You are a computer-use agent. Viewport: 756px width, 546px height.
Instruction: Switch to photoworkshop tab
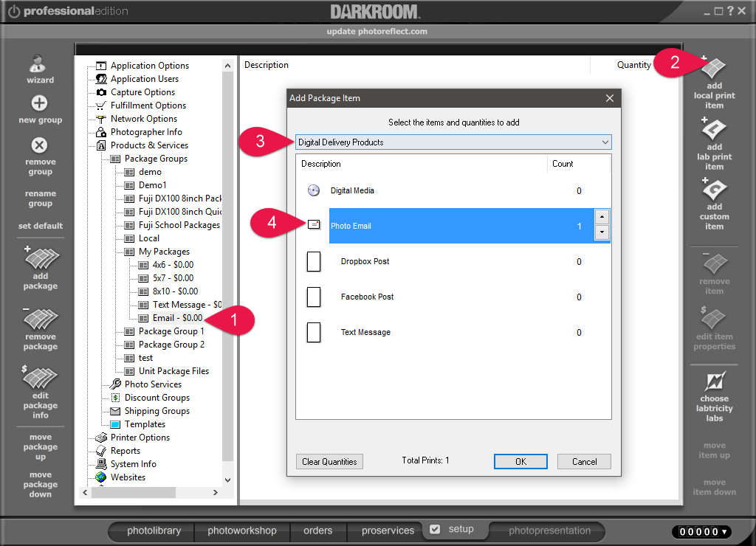coord(242,531)
